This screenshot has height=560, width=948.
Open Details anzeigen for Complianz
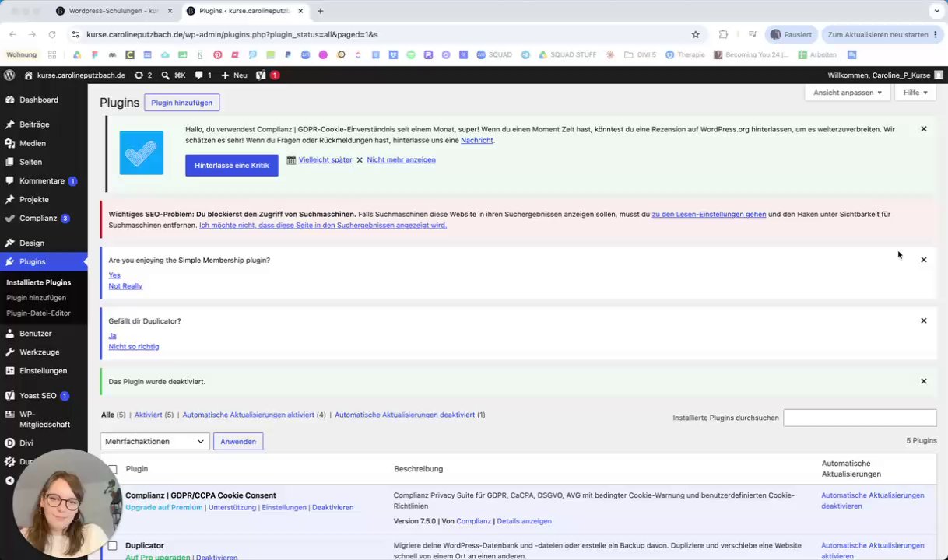point(524,521)
